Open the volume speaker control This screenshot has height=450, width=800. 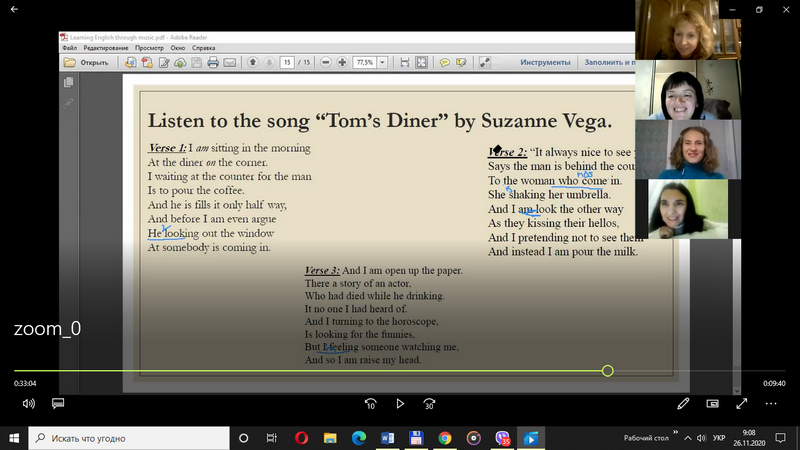pyautogui.click(x=29, y=404)
